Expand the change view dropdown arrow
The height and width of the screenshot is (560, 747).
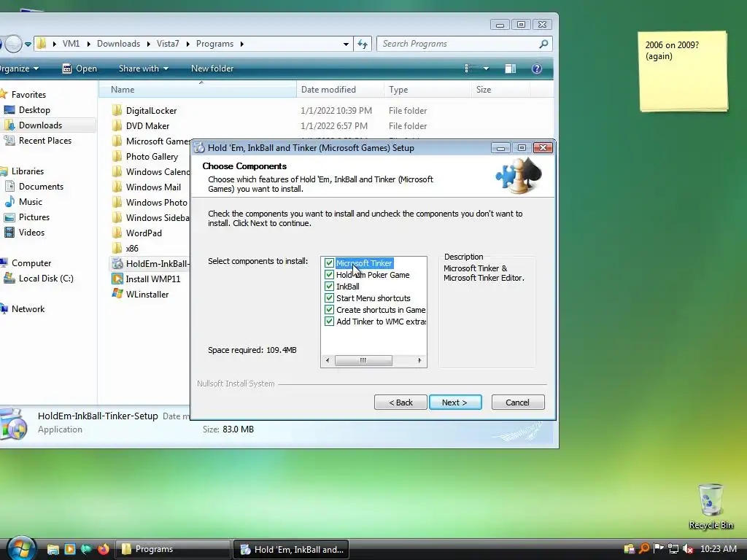pyautogui.click(x=486, y=69)
